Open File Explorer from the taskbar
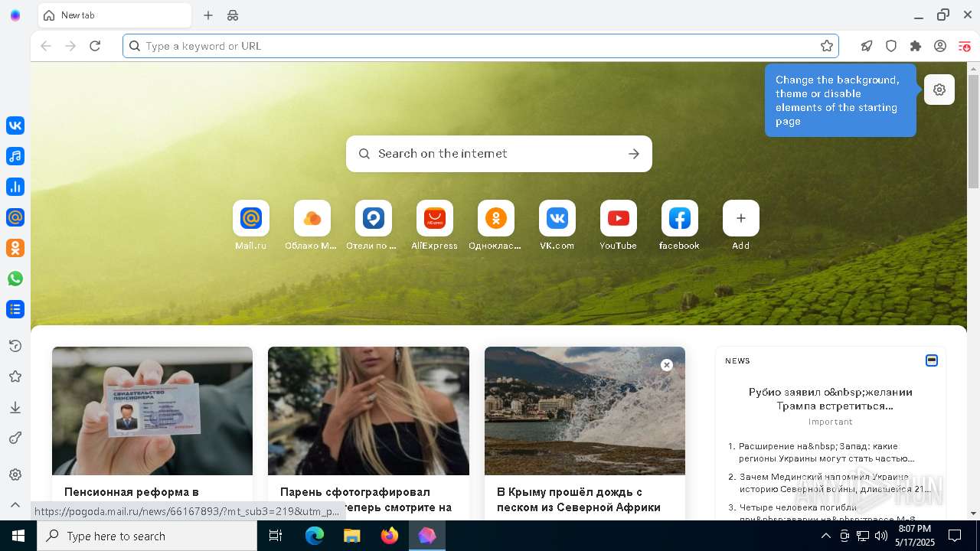 coord(352,536)
